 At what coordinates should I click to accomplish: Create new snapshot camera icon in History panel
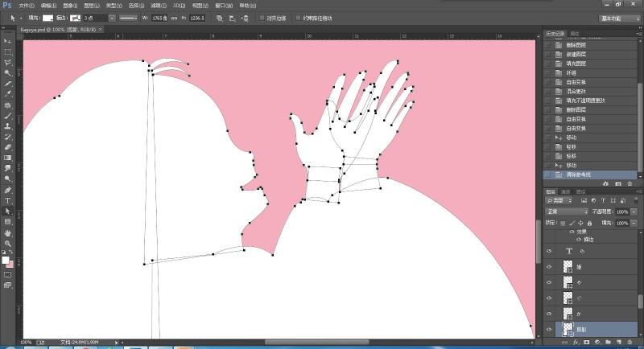tap(618, 183)
